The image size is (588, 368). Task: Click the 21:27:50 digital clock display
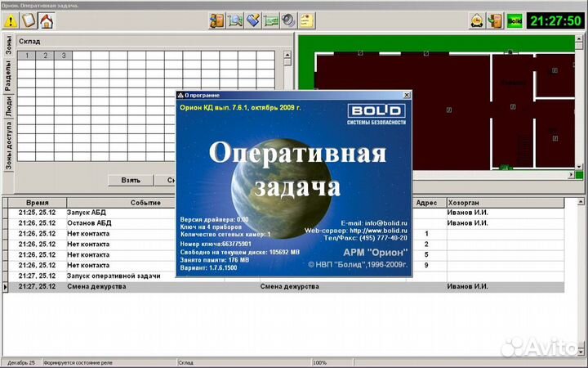tap(555, 20)
